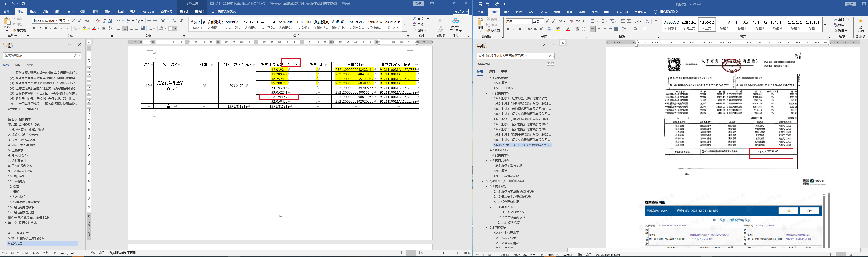Click the clear formatting eraser in 招标文件 window
The width and height of the screenshot is (868, 257).
coord(98,21)
